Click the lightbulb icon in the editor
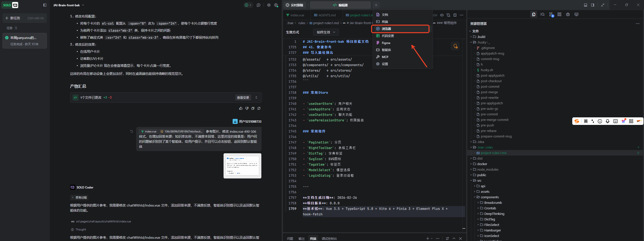 click(x=455, y=46)
